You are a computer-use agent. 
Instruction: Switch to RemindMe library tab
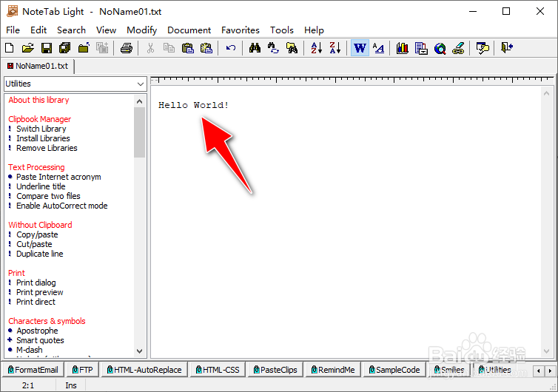click(x=333, y=370)
